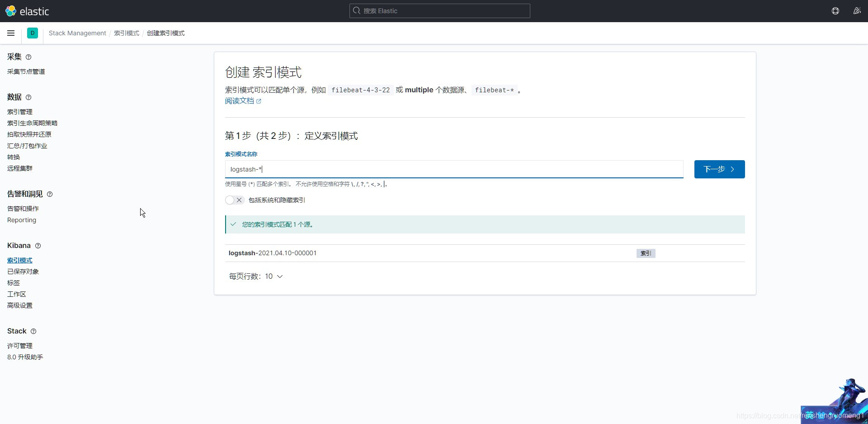Open 索引管理 in sidebar
868x424 pixels.
[x=20, y=112]
